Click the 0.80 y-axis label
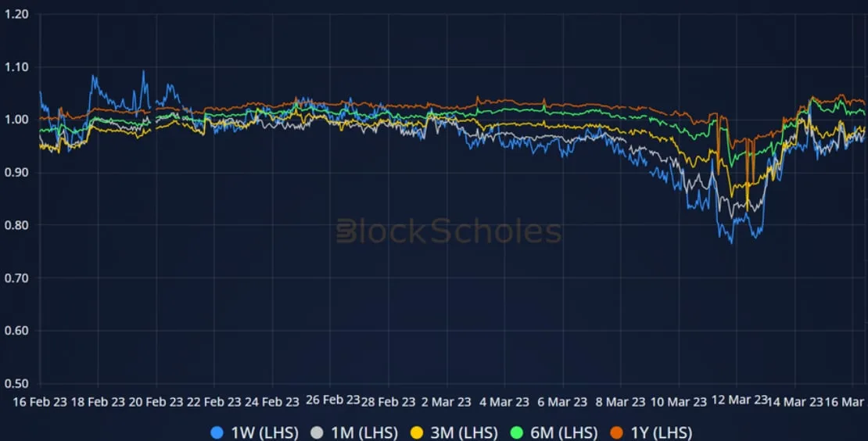 pyautogui.click(x=16, y=225)
